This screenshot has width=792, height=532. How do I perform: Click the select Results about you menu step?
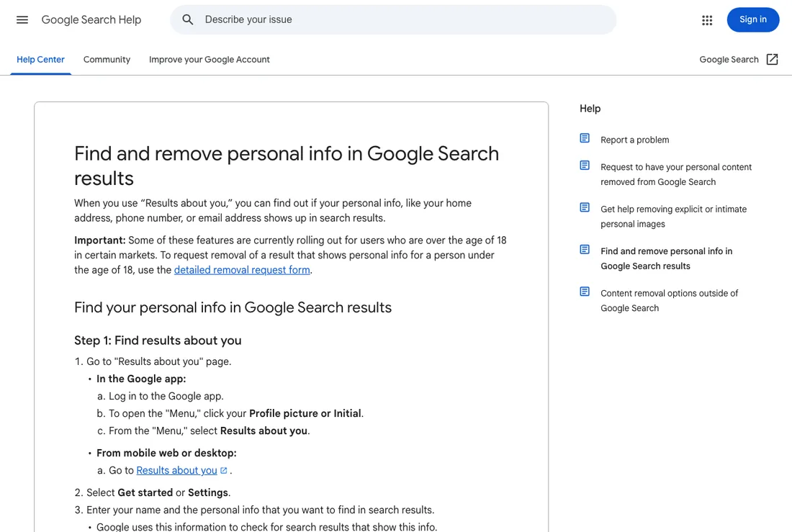[x=209, y=431]
